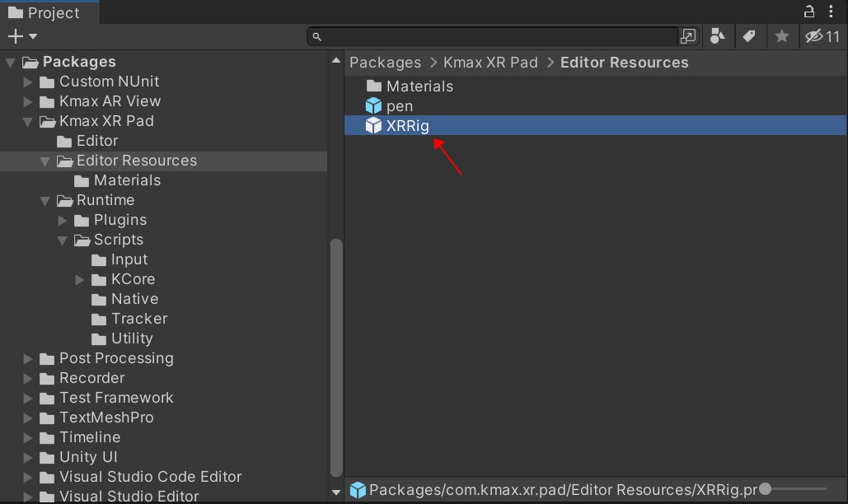Select the Tracker folder
848x504 pixels.
pos(139,319)
